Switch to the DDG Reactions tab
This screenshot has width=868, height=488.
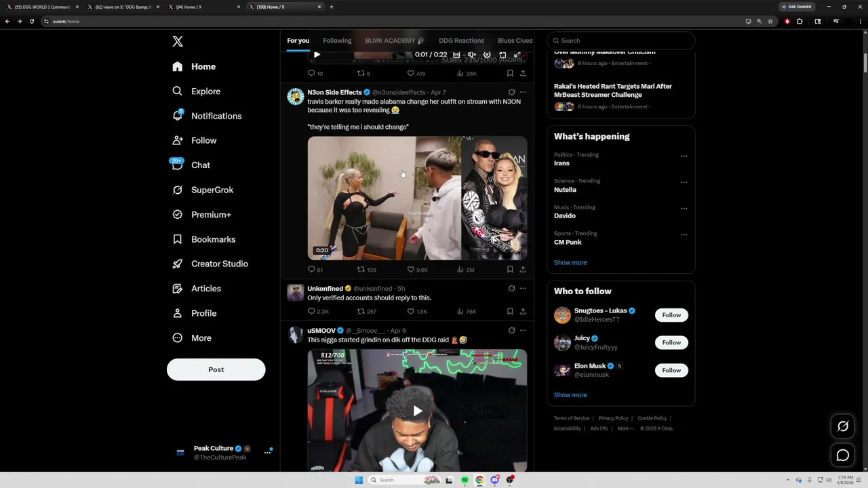point(461,41)
